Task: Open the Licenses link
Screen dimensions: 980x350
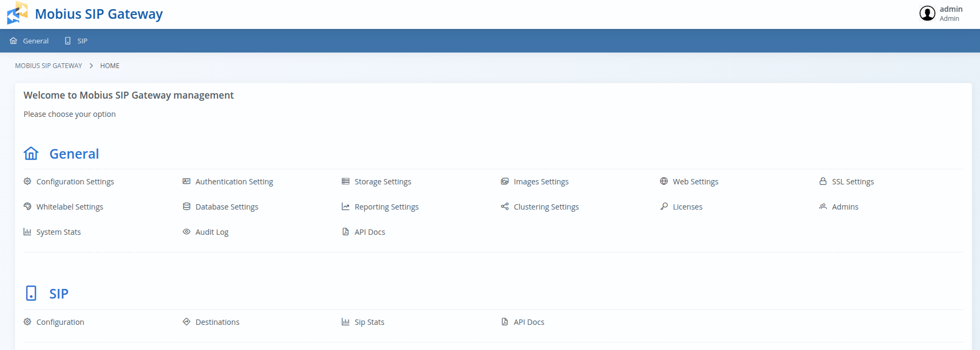Action: click(x=687, y=207)
